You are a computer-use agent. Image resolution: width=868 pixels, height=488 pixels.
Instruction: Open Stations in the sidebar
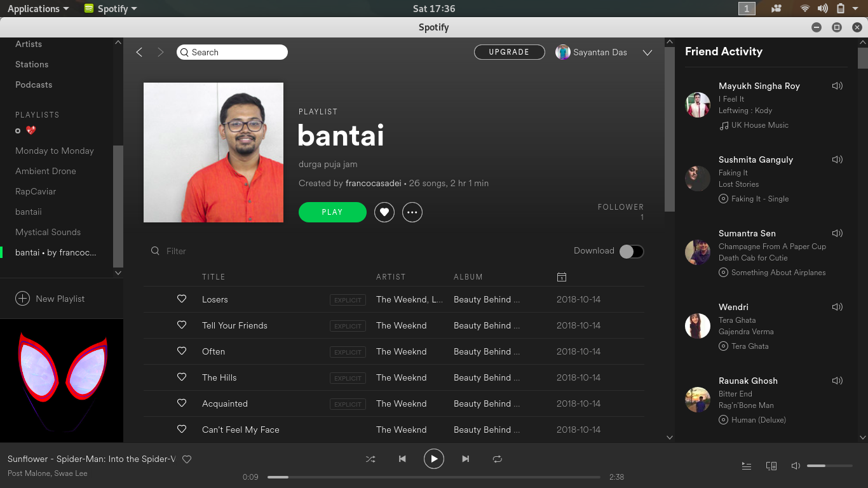[32, 64]
